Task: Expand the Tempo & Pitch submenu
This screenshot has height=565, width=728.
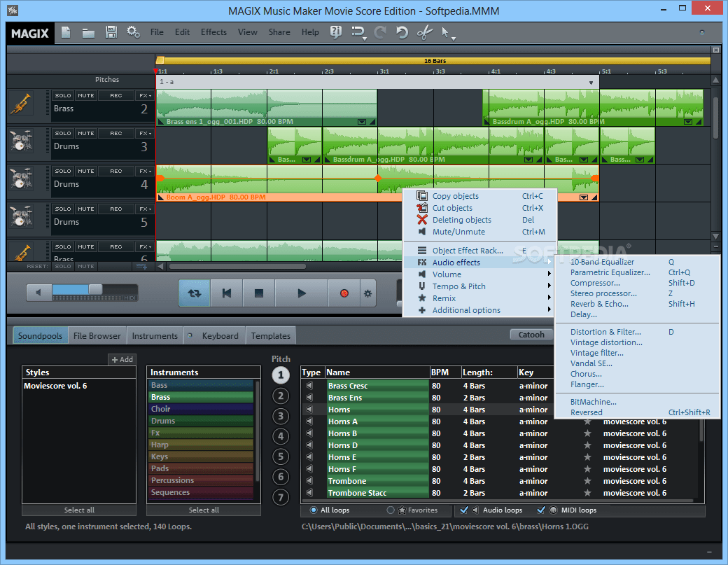Action: click(458, 286)
